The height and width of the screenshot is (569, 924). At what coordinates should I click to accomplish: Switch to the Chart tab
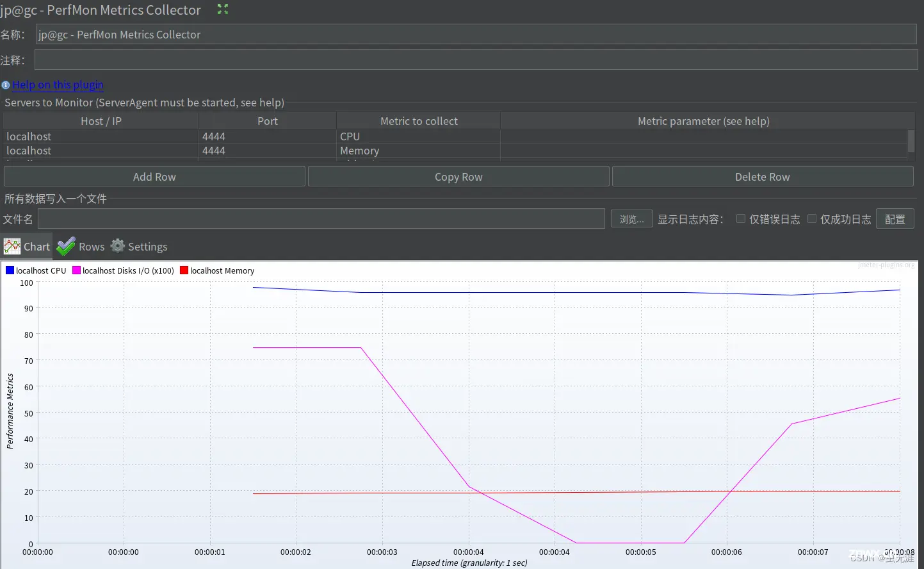click(27, 247)
